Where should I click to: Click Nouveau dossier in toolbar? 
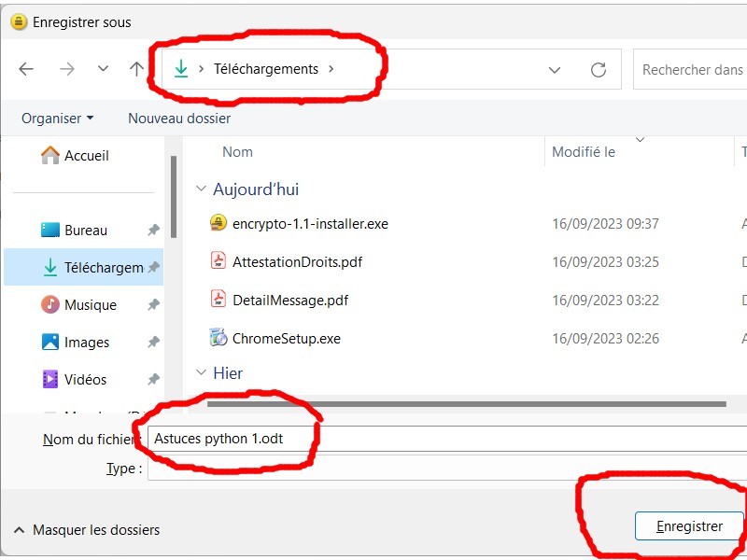179,119
